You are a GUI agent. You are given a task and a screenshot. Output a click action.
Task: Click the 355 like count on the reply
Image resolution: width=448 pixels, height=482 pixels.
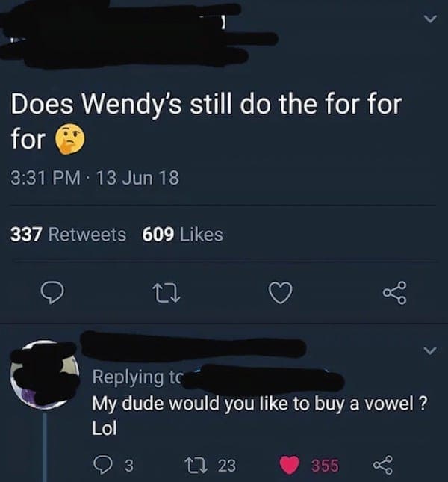tap(326, 465)
